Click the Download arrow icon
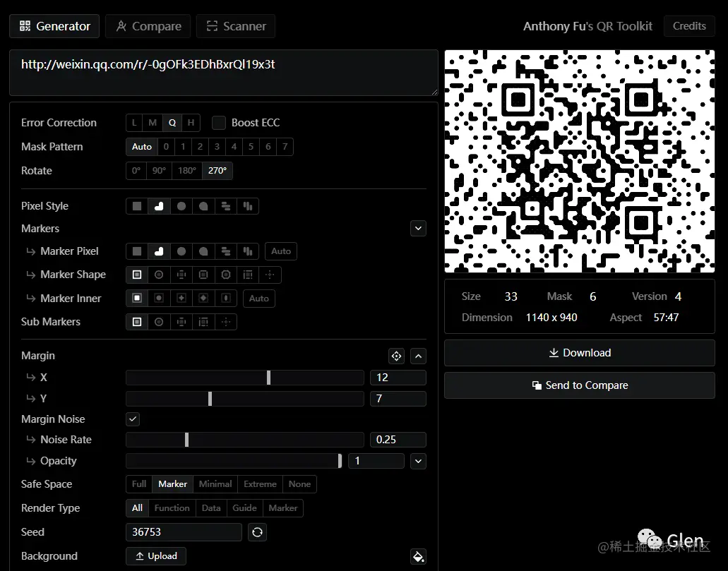The width and height of the screenshot is (728, 571). [554, 353]
